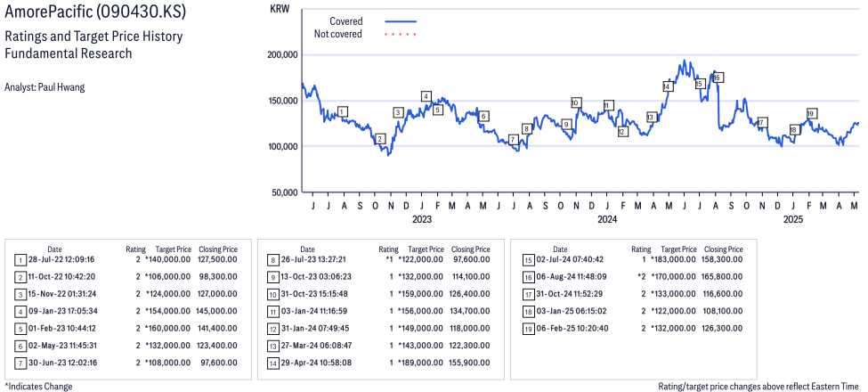This screenshot has width=868, height=392.
Task: Click the date 30-Jun-23 12:02:16
Action: (62, 363)
